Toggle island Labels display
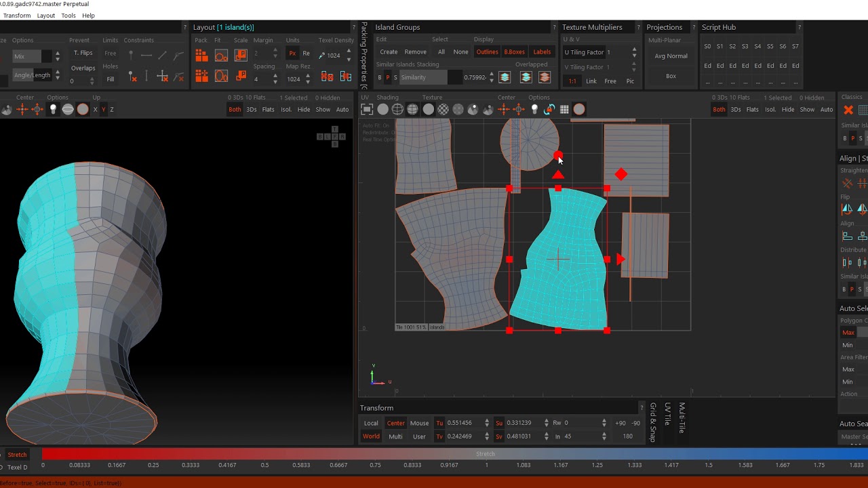The width and height of the screenshot is (868, 488). (x=542, y=52)
